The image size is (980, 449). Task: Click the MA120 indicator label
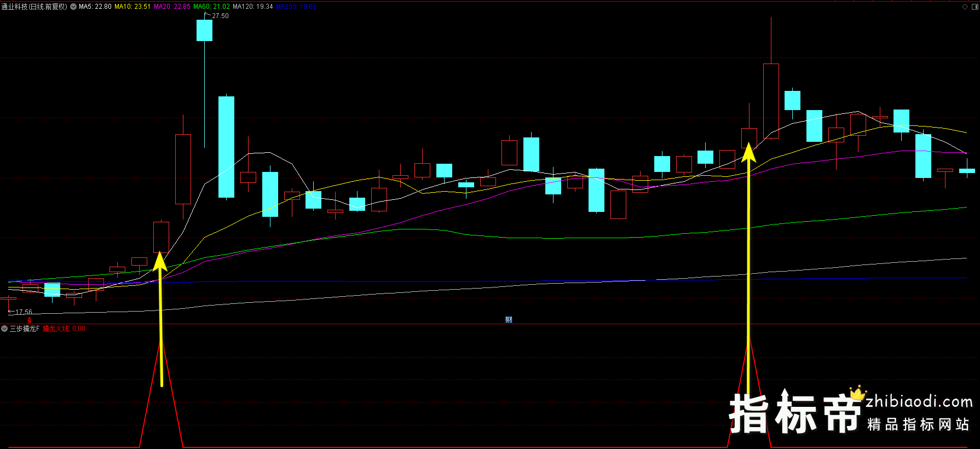pos(252,7)
